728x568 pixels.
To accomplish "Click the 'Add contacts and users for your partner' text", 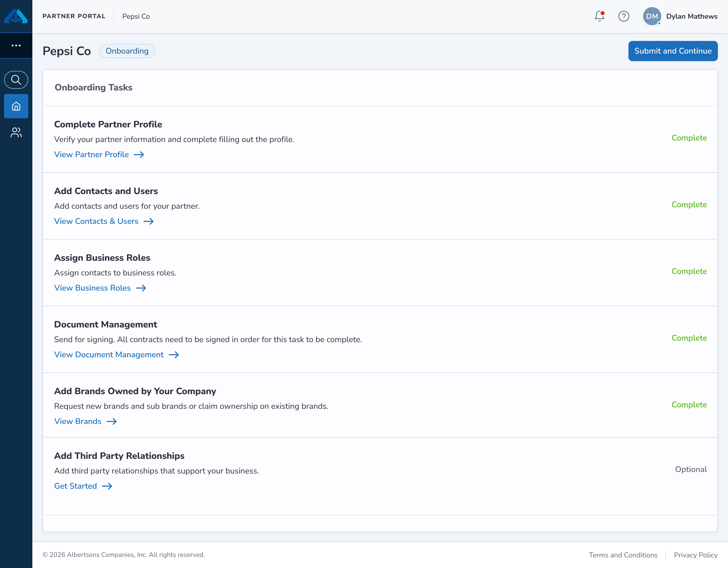I will [x=127, y=206].
